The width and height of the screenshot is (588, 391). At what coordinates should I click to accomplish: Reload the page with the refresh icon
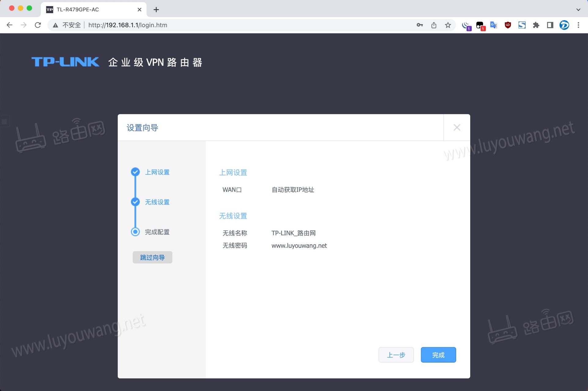coord(38,25)
